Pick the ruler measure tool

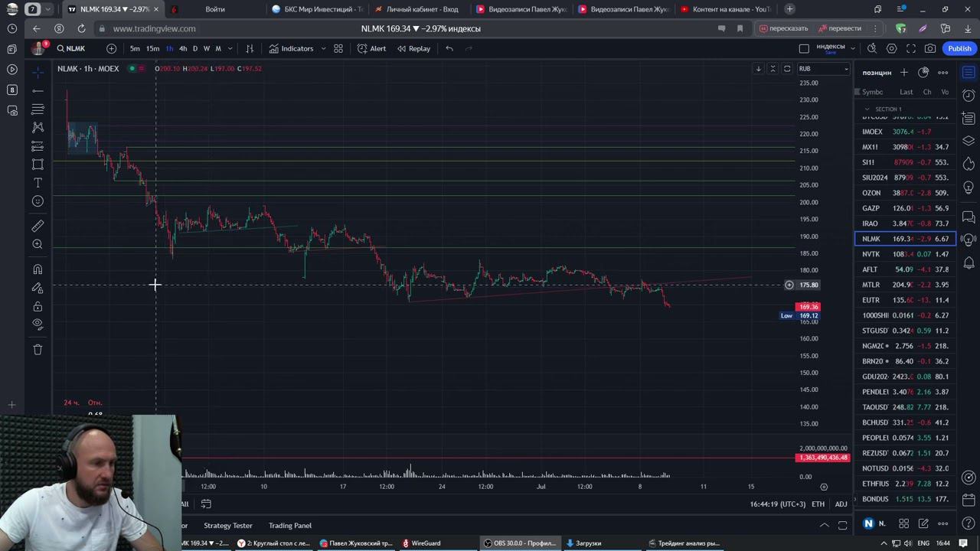(x=38, y=226)
